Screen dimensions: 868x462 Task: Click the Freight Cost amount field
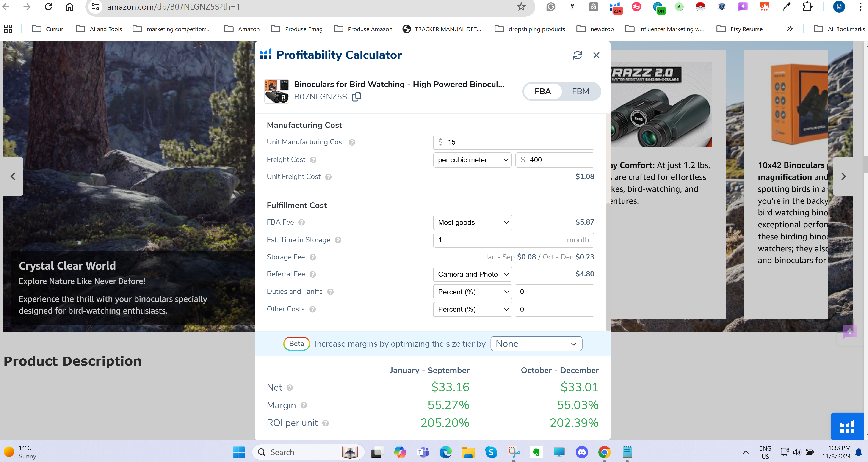click(x=555, y=160)
